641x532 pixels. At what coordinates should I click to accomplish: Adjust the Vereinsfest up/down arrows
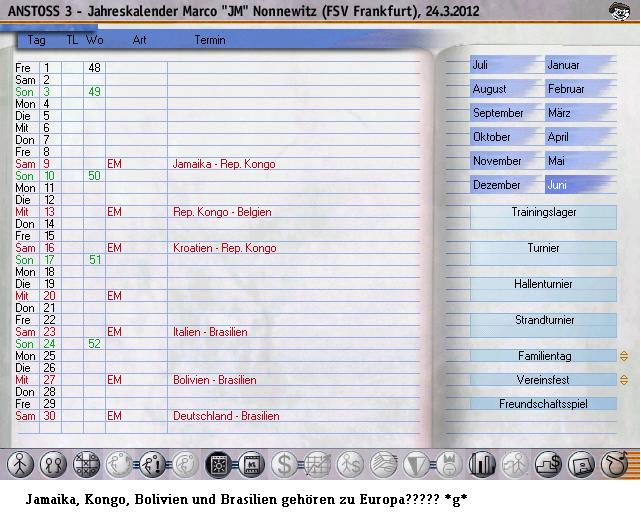[x=624, y=380]
